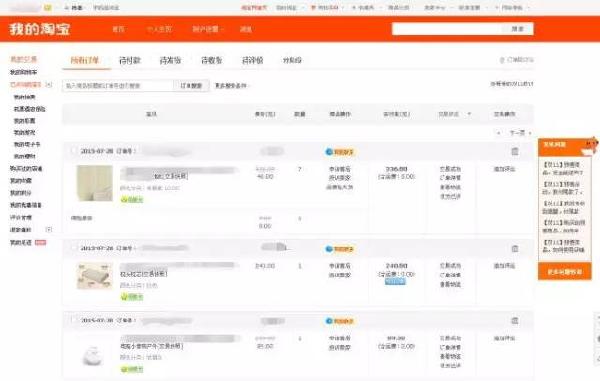Image resolution: width=600 pixels, height=381 pixels.
Task: Open 我的足迹 in the left sidebar
Action: click(x=21, y=243)
